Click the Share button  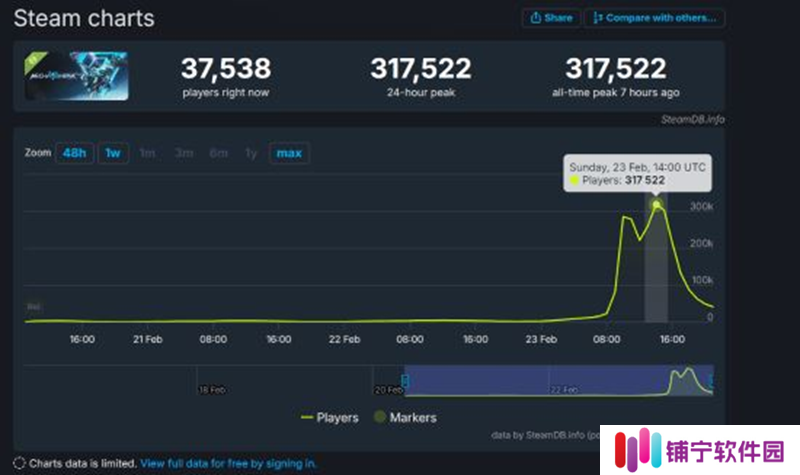click(552, 18)
